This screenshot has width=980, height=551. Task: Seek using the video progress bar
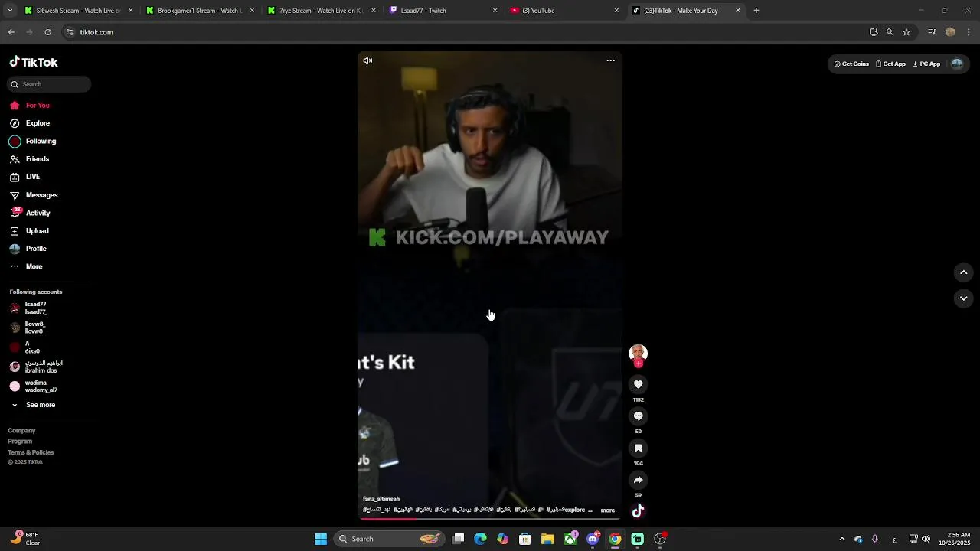pyautogui.click(x=490, y=519)
